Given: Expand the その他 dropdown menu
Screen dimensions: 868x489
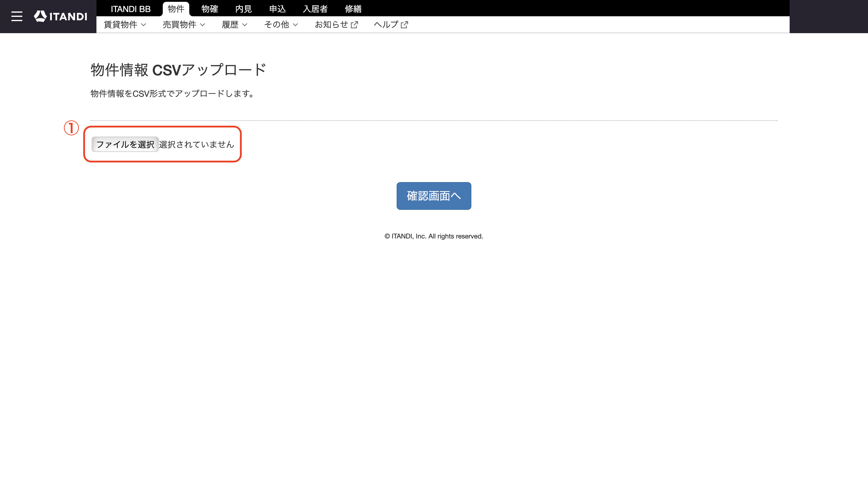Looking at the screenshot, I should tap(281, 25).
